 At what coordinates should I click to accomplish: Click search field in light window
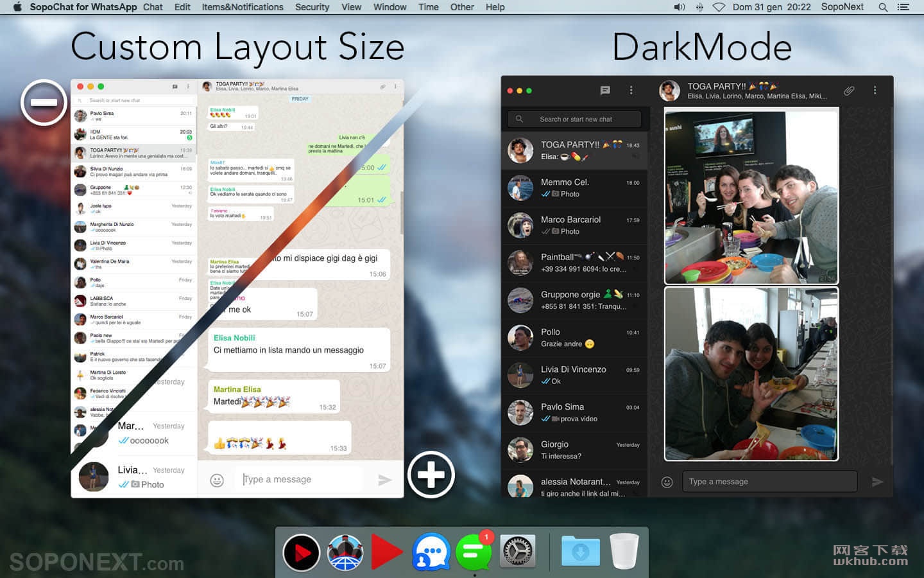coord(133,100)
